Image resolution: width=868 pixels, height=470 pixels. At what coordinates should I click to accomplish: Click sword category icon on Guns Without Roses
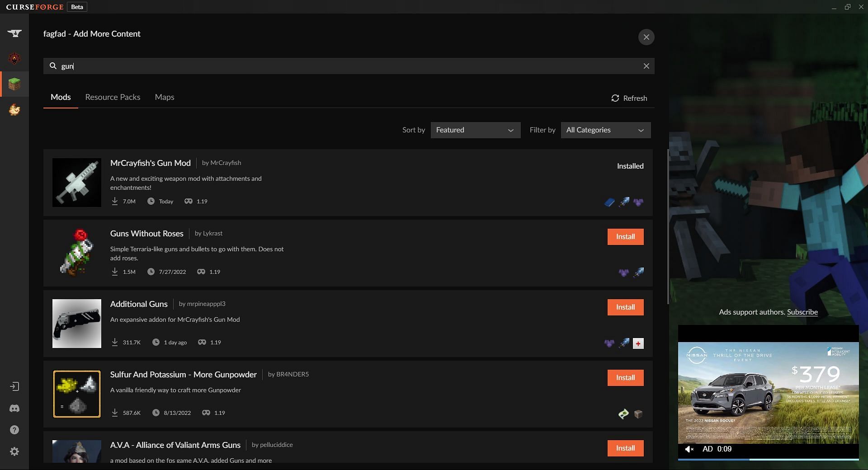638,273
